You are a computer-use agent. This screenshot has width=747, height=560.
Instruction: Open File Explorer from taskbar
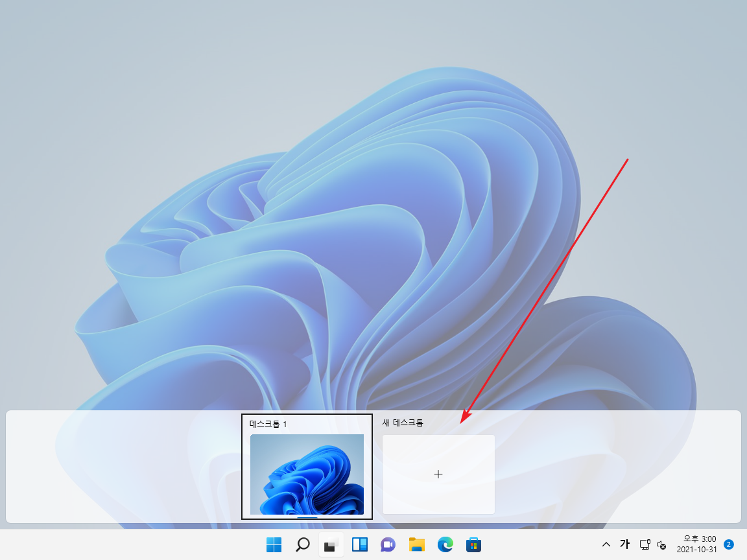(417, 544)
